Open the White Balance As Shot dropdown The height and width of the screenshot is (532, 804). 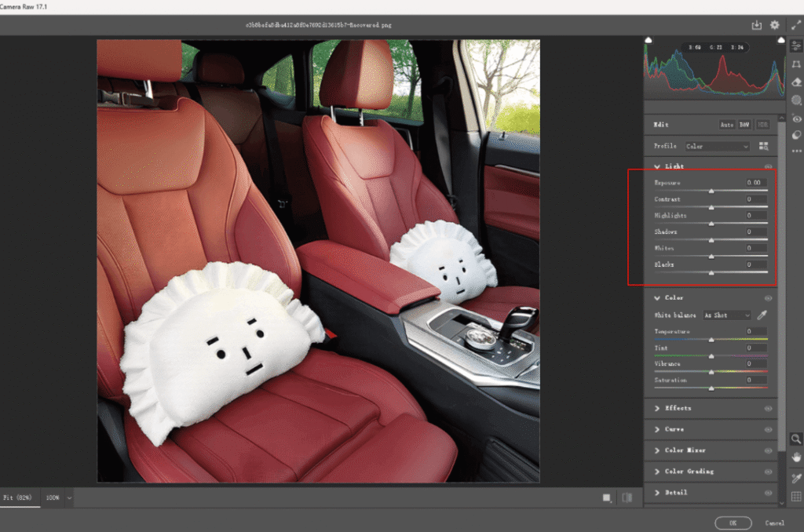point(726,315)
